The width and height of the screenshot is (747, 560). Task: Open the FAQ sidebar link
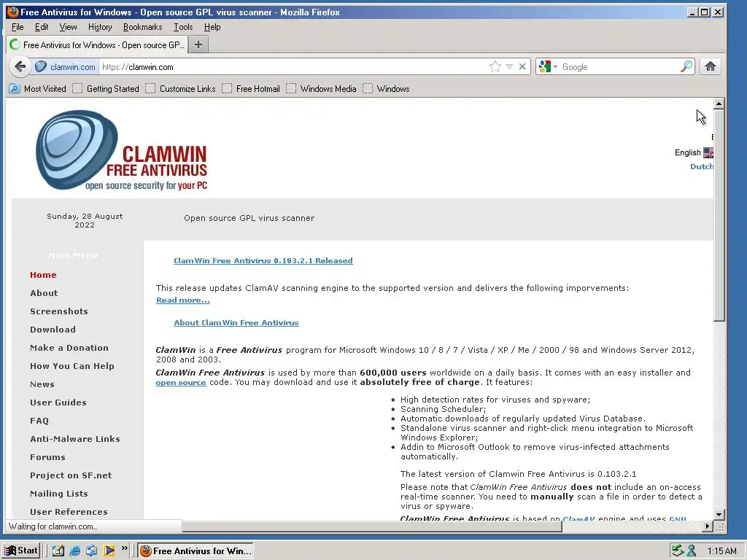39,421
